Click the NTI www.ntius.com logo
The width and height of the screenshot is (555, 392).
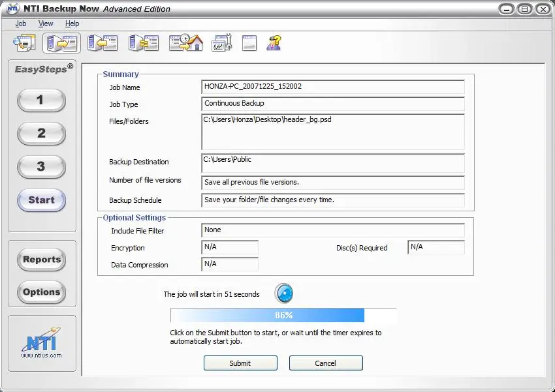click(41, 343)
